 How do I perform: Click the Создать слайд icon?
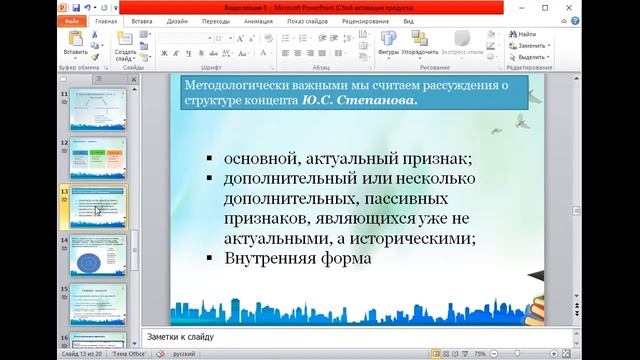124,39
